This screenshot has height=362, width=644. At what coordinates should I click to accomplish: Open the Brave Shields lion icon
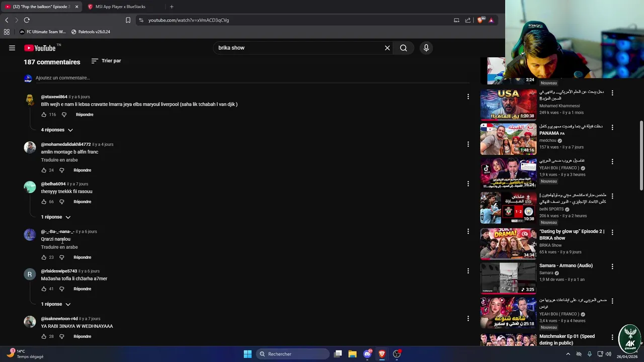pos(480,20)
